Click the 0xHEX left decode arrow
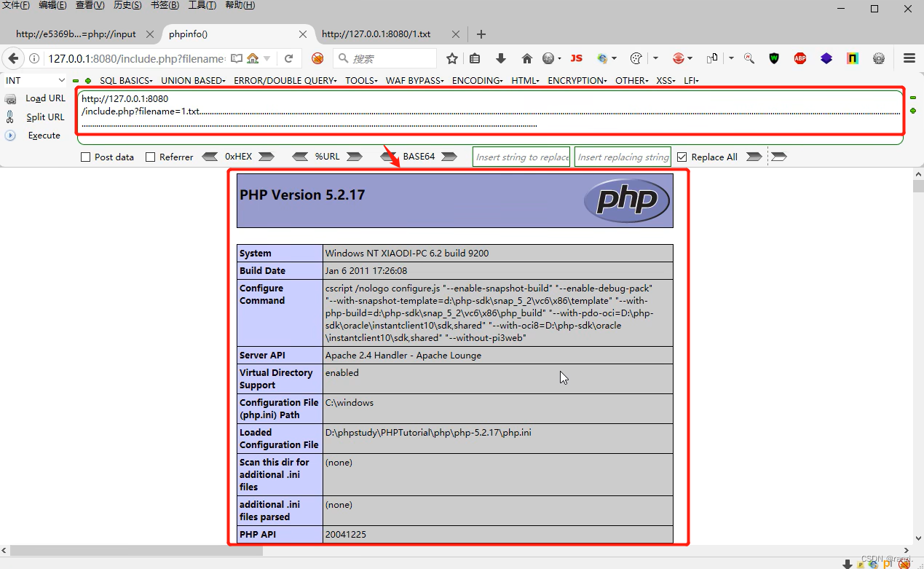Image resolution: width=924 pixels, height=569 pixels. click(210, 157)
